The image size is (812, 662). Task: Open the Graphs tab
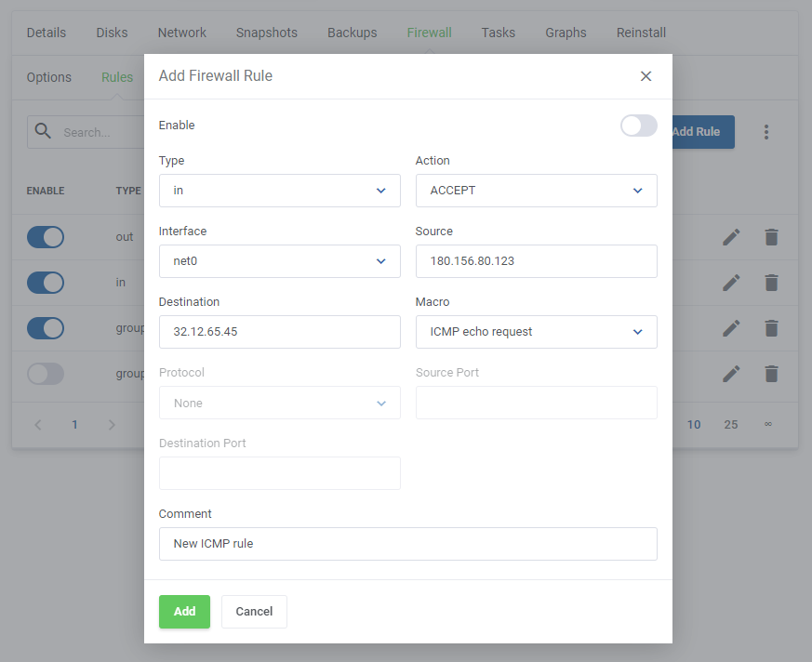566,33
